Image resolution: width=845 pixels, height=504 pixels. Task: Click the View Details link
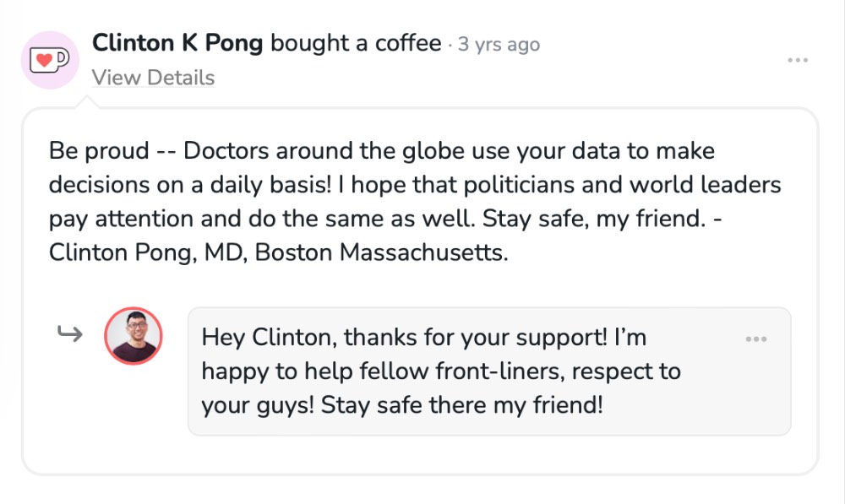[x=153, y=78]
